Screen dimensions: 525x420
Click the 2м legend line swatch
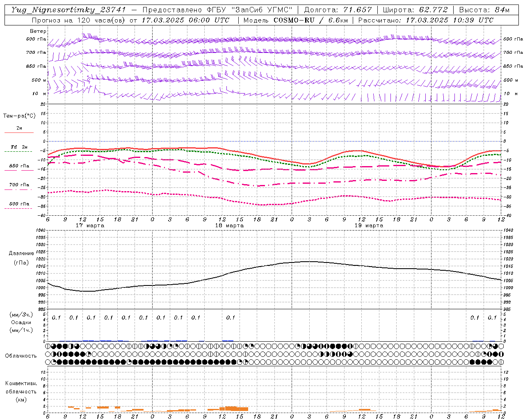(x=19, y=132)
